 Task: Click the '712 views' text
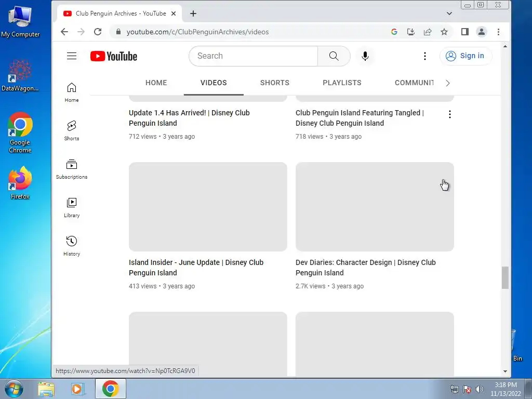tap(142, 137)
